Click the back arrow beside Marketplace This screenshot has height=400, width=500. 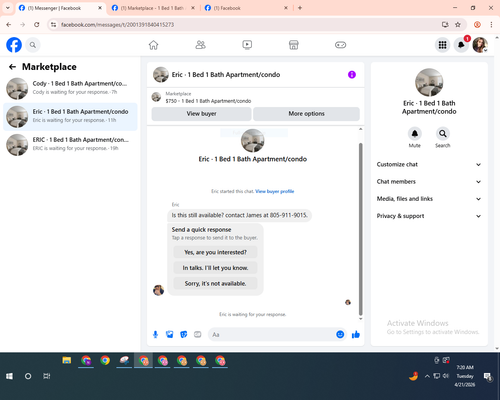(12, 67)
